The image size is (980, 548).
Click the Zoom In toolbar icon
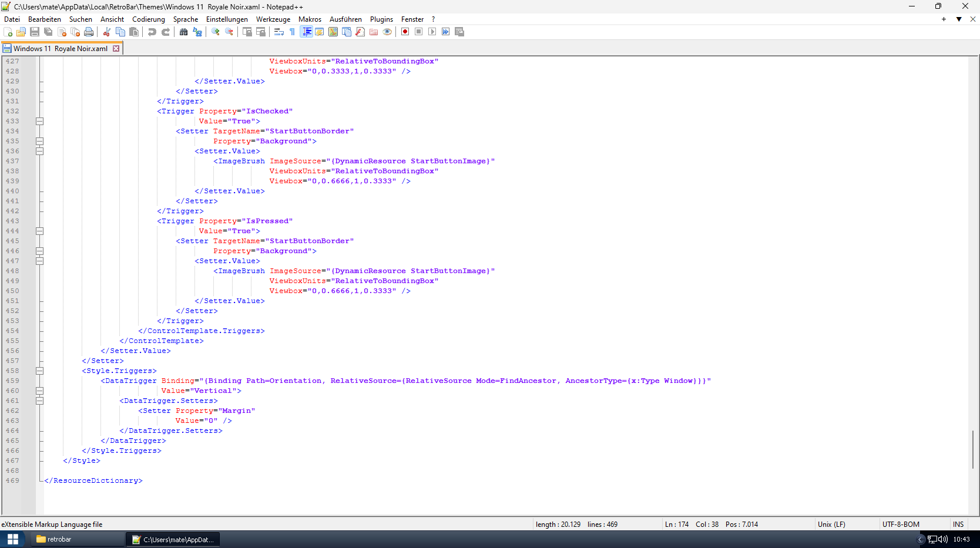pos(216,32)
